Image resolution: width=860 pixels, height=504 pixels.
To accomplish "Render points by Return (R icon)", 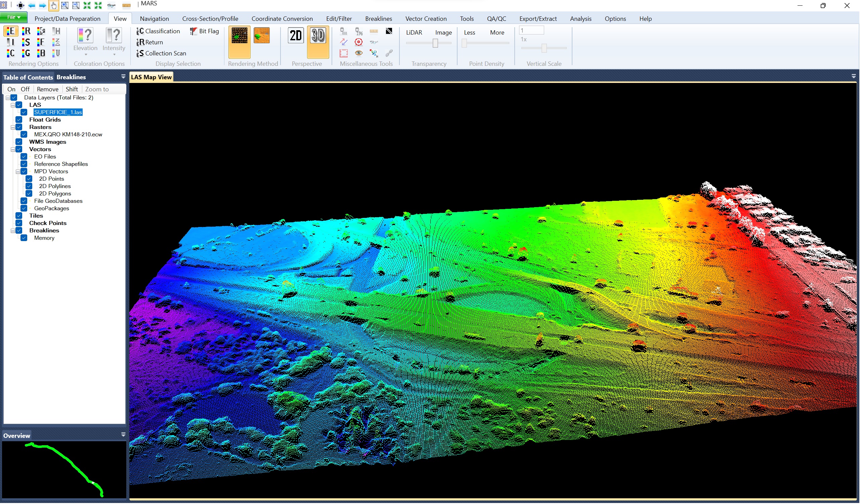I will pos(26,31).
